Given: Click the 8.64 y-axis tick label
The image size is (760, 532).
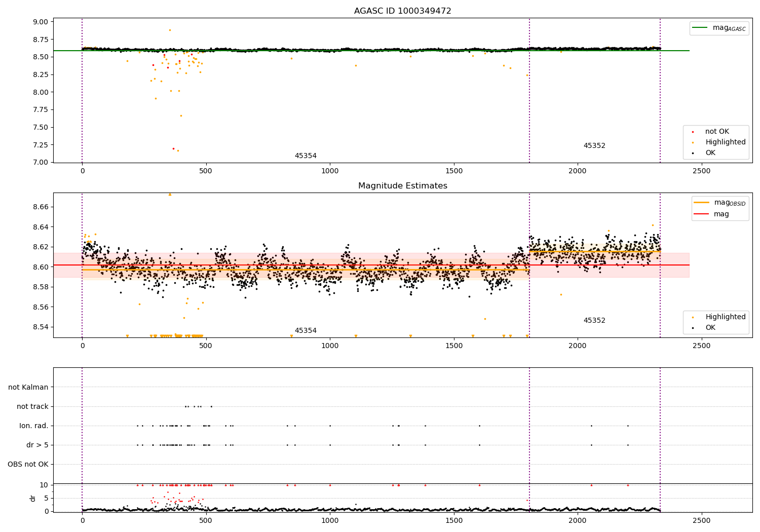Looking at the screenshot, I should pyautogui.click(x=41, y=227).
